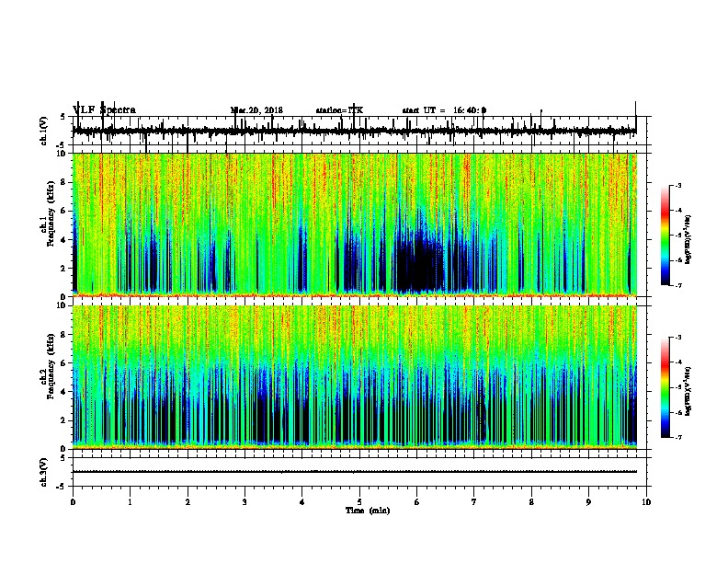Viewport: 728px width, 563px height.
Task: Click inside the ch.2 spectrogram panel
Action: pos(355,377)
